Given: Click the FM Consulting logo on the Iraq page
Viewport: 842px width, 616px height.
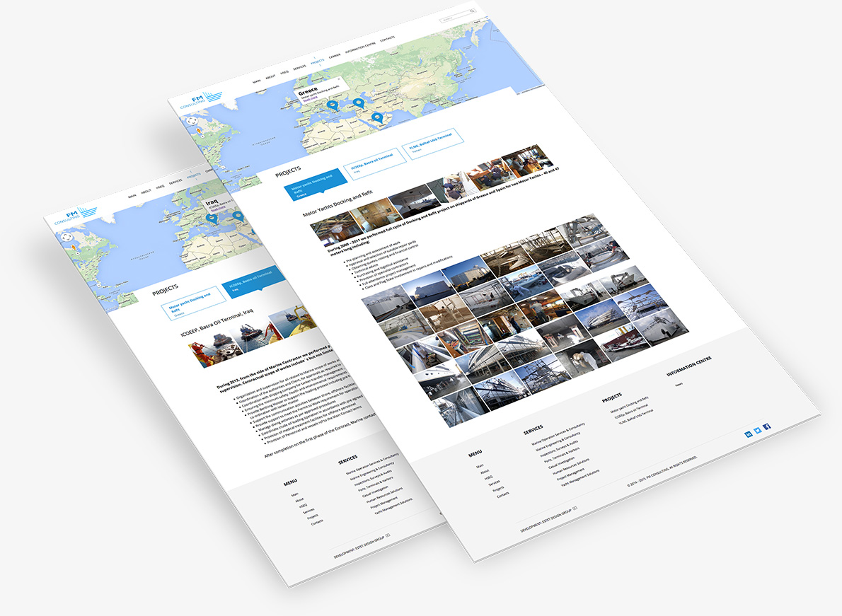Looking at the screenshot, I should point(74,215).
